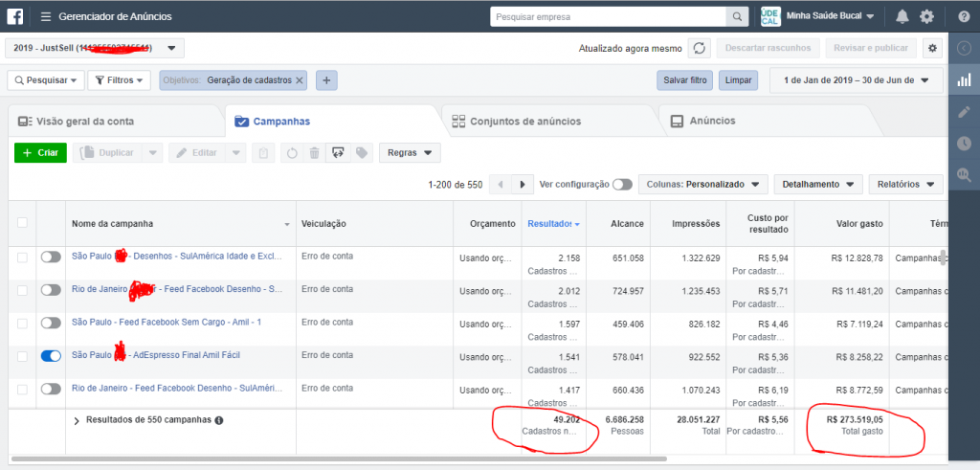The image size is (980, 470).
Task: Toggle off AdEspresso Final Amil Fácil campaign
Action: [x=51, y=355]
